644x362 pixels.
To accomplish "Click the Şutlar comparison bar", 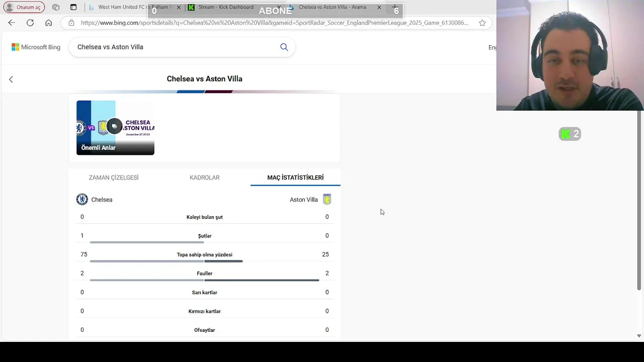I will tap(147, 242).
